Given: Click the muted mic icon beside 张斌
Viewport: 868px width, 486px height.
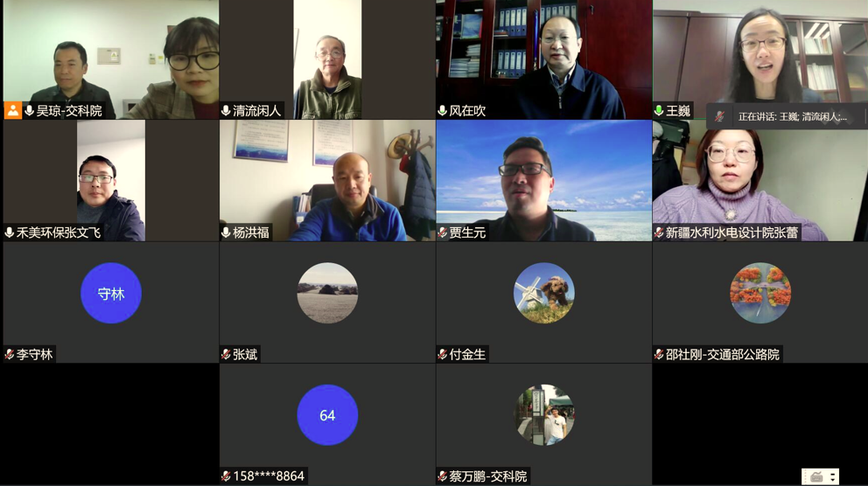Looking at the screenshot, I should 226,354.
